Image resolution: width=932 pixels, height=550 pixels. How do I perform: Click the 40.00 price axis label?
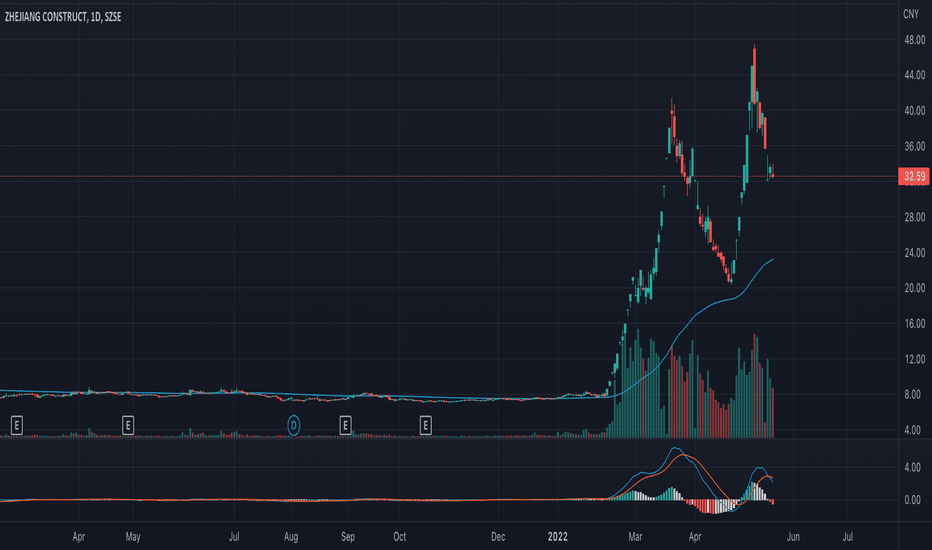point(914,111)
